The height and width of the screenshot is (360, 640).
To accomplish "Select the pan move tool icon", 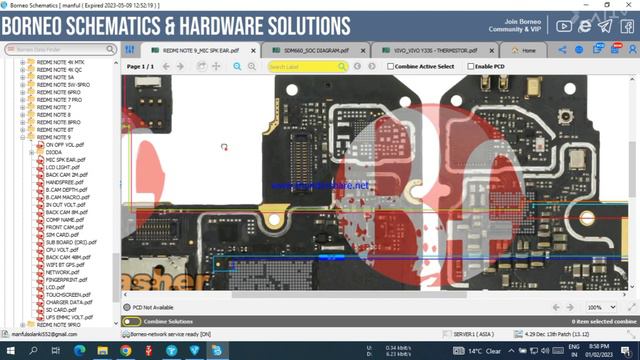I will click(x=216, y=66).
